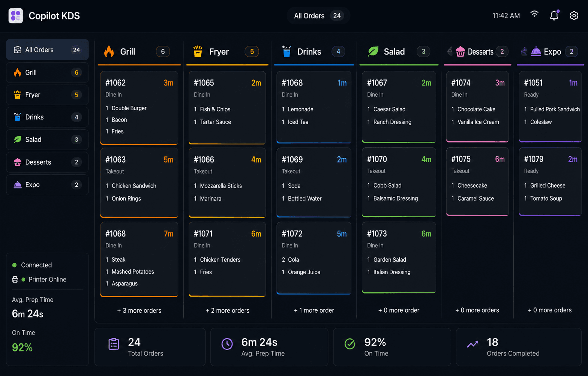Select Expo station in the sidebar

pyautogui.click(x=47, y=185)
